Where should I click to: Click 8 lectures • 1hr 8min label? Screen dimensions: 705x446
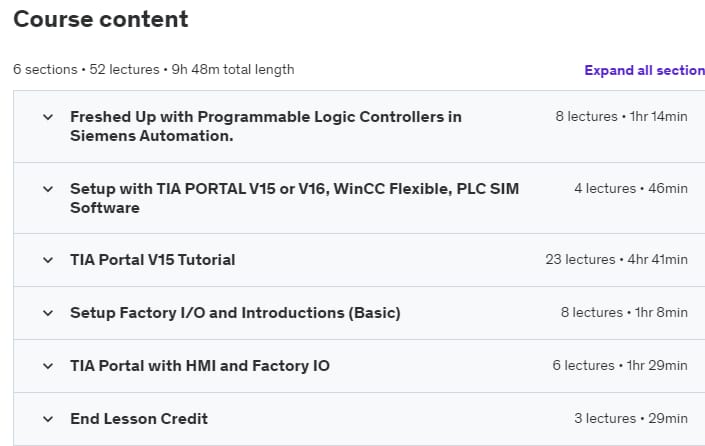[624, 313]
